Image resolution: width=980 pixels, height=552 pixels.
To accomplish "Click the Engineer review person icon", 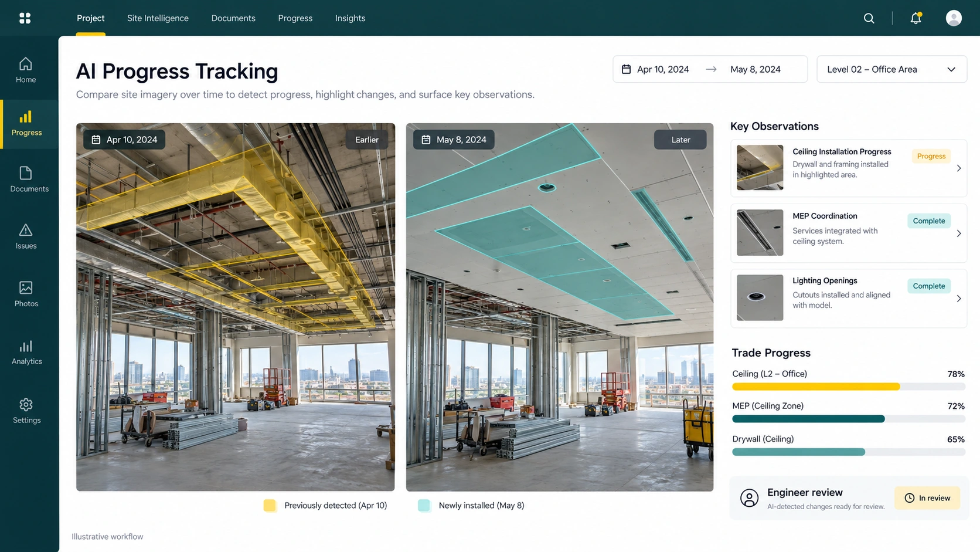I will point(749,498).
